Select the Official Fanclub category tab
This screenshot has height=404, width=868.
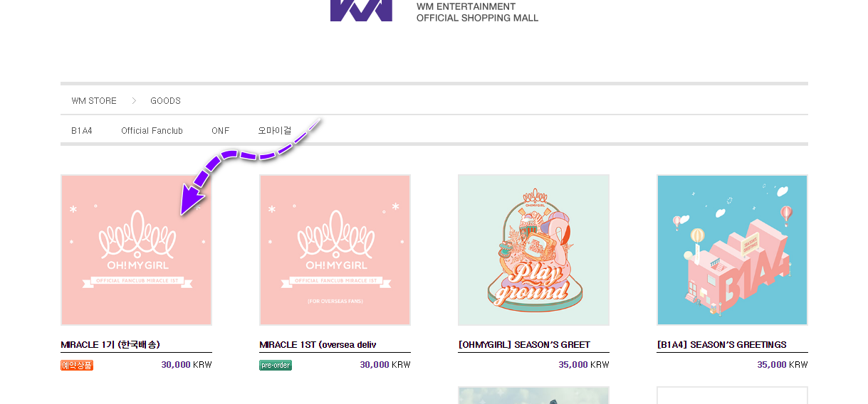[152, 131]
